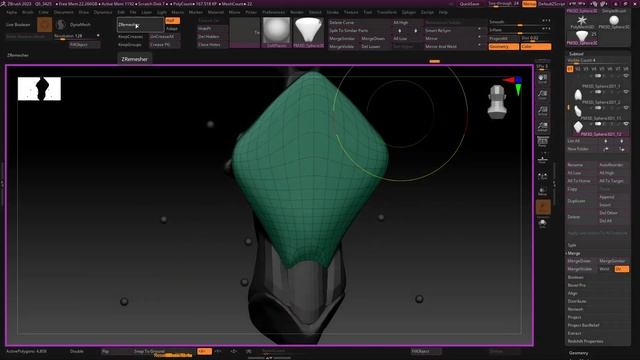Open the Alpha menu
This screenshot has height=360, width=640.
tap(11, 12)
